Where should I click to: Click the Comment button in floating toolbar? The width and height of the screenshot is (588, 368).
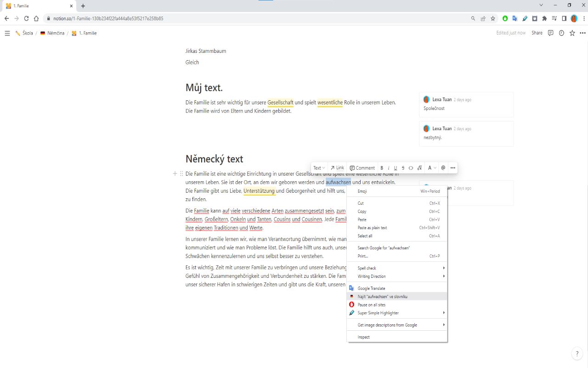pyautogui.click(x=362, y=168)
